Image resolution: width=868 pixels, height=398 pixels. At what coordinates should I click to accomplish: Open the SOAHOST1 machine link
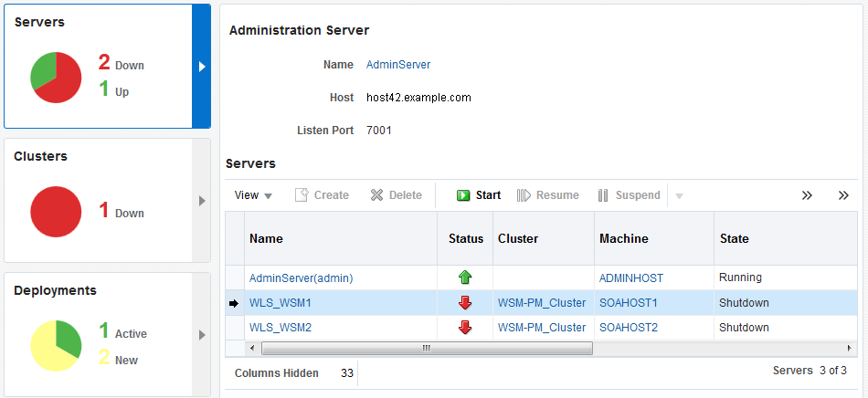click(x=629, y=303)
